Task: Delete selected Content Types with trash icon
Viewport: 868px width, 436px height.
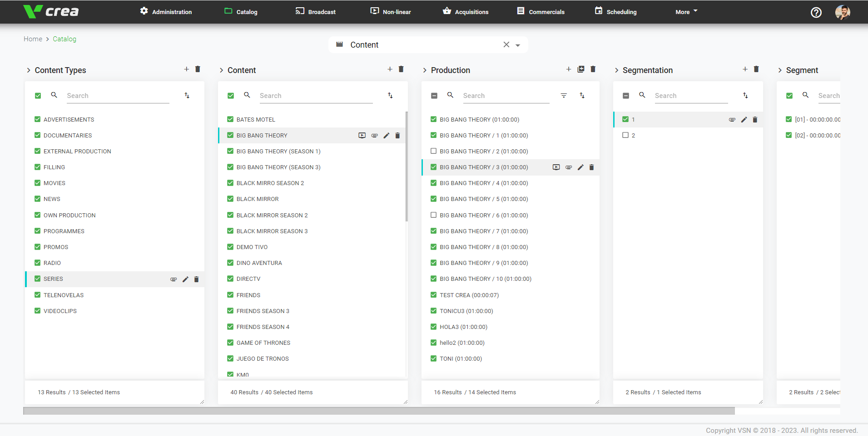Action: [x=198, y=69]
